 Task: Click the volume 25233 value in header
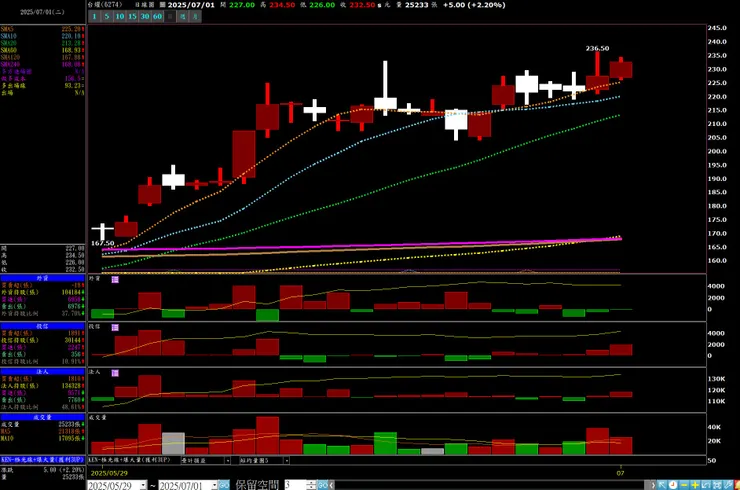tap(416, 5)
